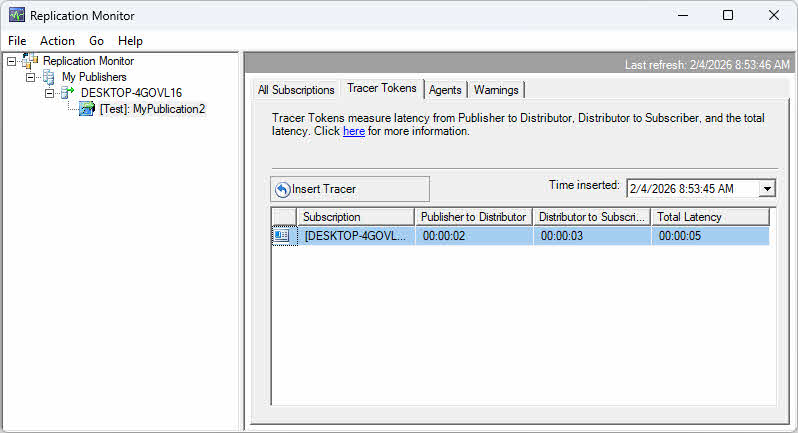The image size is (798, 433).
Task: Sort by the Total Latency column header
Action: coord(710,217)
